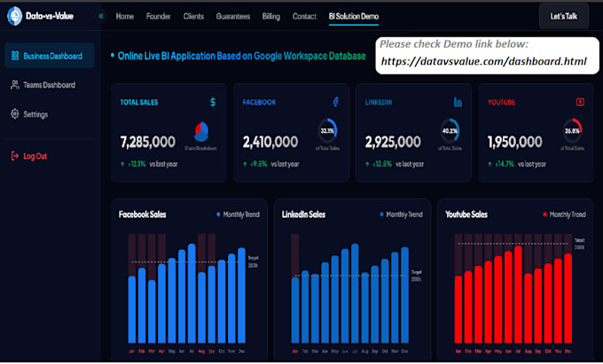Collapse sidebar with double-chevron icon
The image size is (603, 364).
coord(101,16)
